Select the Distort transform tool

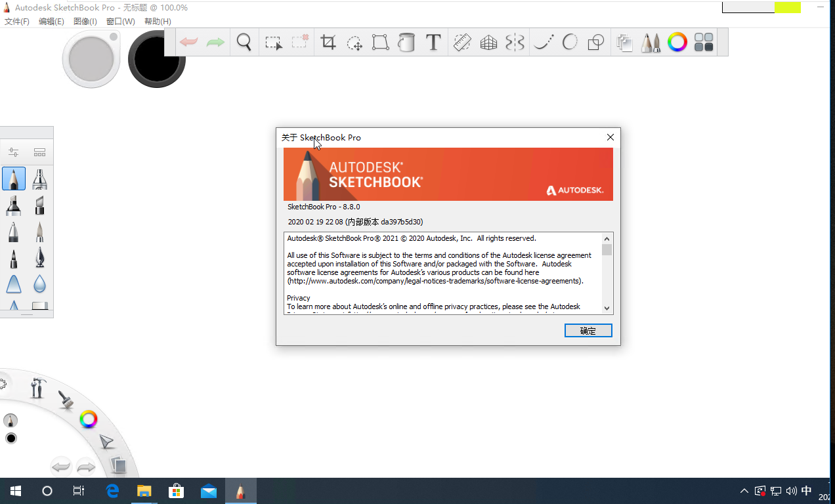pos(380,43)
